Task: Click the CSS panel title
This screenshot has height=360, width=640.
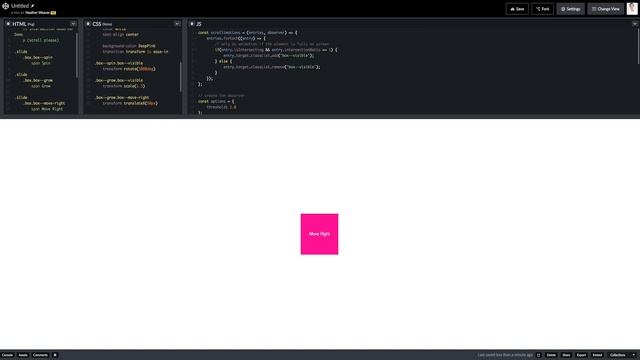Action: click(97, 24)
